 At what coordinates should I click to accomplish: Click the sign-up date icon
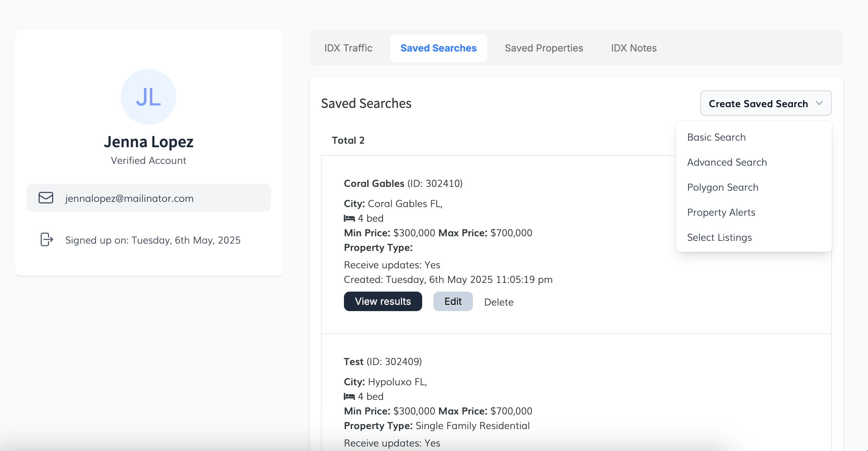point(47,239)
